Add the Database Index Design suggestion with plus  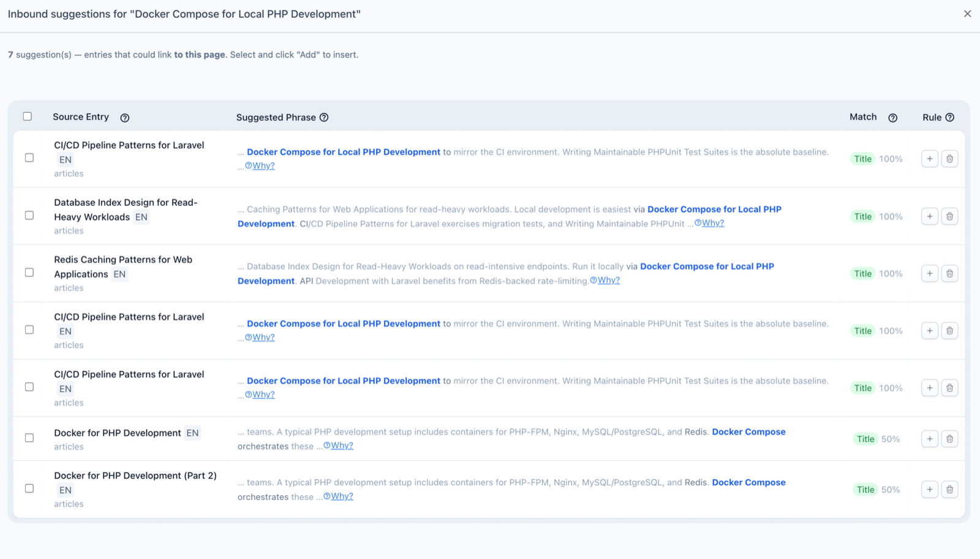(930, 216)
